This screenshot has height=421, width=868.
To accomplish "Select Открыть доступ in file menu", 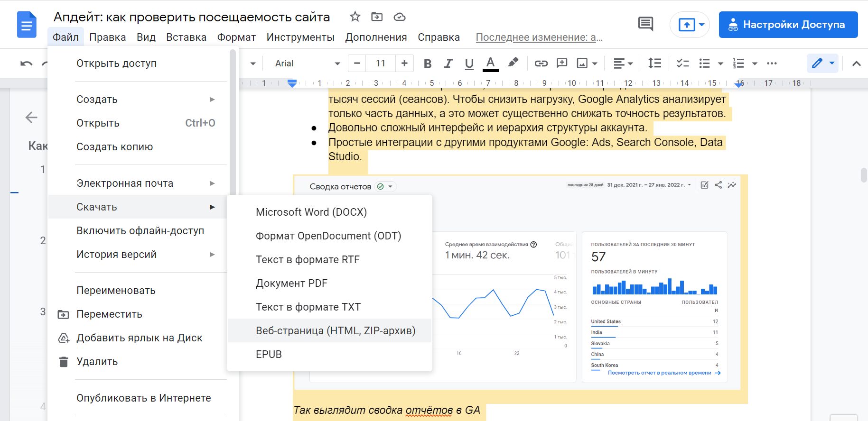I will pos(138,63).
